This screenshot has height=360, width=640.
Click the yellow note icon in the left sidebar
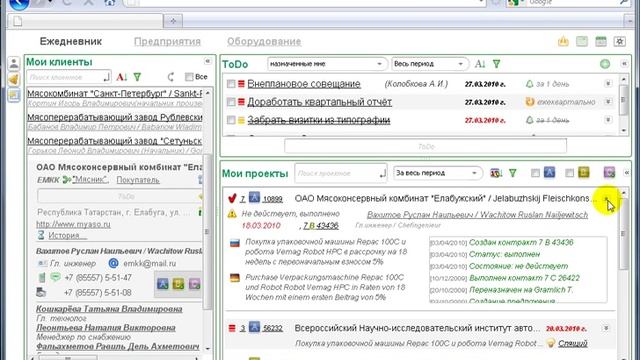coord(13,95)
